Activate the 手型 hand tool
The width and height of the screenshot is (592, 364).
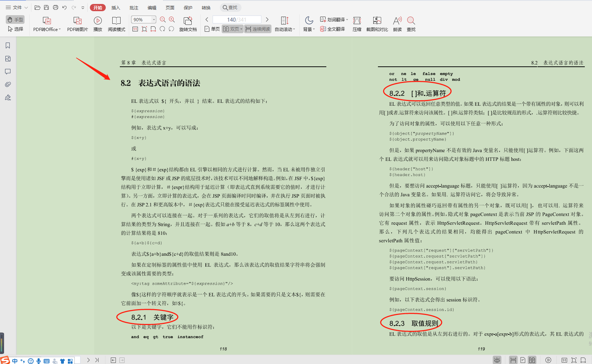click(15, 19)
